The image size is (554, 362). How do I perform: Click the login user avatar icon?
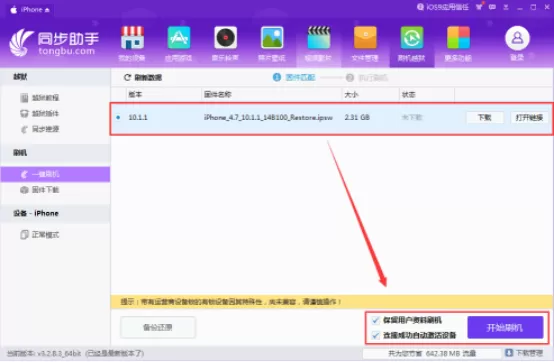click(x=517, y=38)
